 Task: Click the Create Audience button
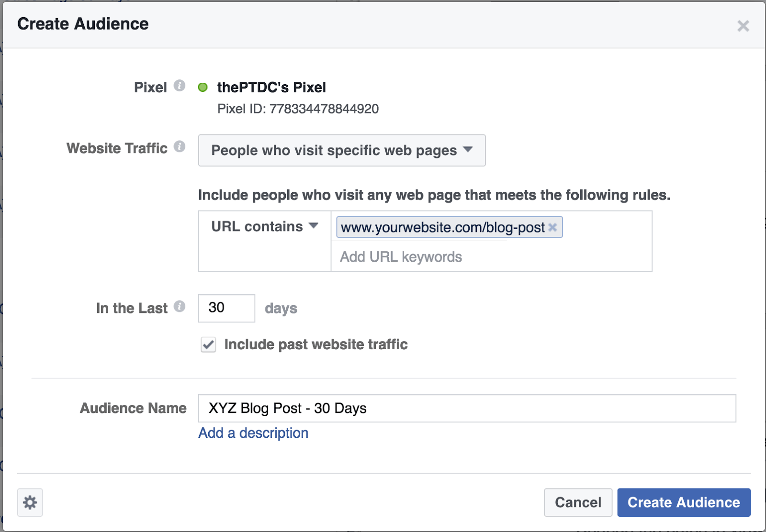[684, 502]
